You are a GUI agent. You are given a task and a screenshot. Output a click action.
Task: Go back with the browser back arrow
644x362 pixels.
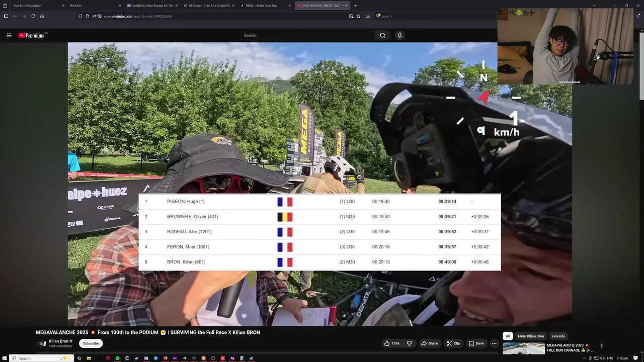15,16
